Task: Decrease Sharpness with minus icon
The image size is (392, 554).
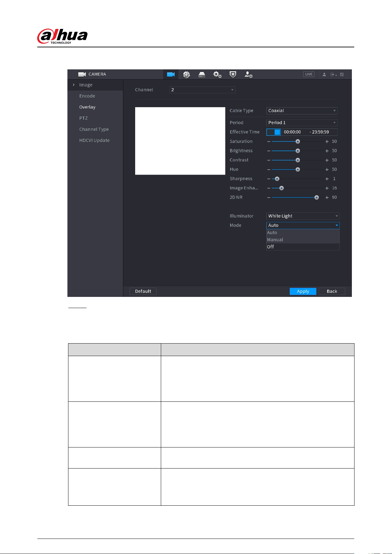Action: point(269,179)
